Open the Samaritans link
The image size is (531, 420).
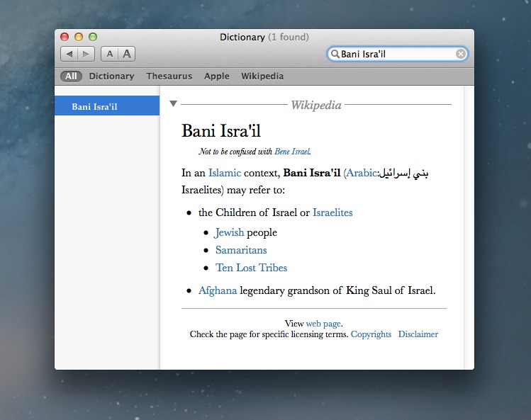point(241,250)
